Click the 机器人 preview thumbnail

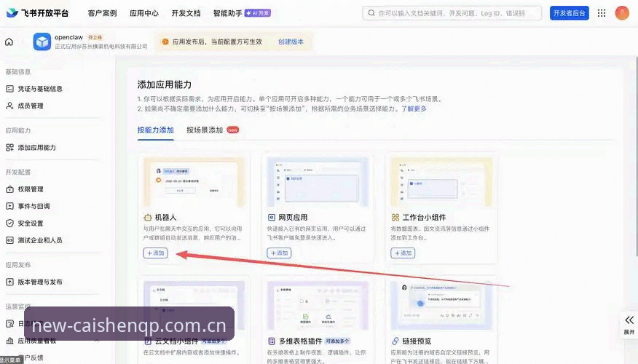(x=194, y=182)
